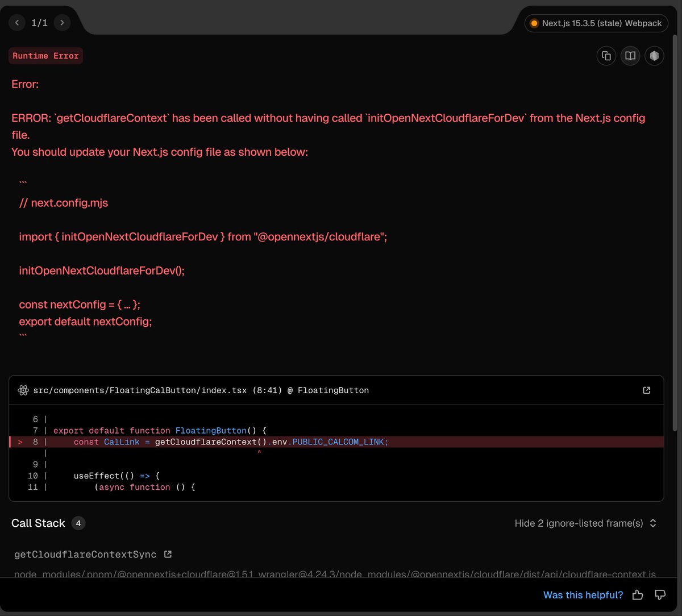Open source file in editor icon
Viewport: 682px width, 616px height.
pos(647,390)
